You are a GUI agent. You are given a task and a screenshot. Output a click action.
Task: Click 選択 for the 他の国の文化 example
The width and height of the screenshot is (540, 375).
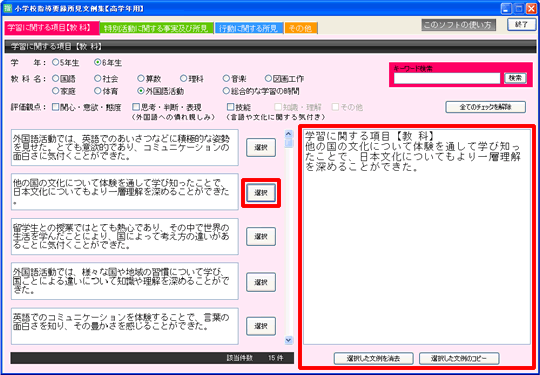(261, 193)
